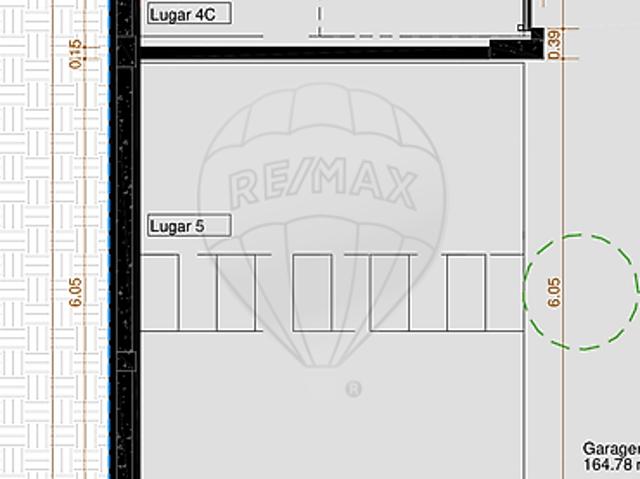
Task: Select the 0.15 dimension text
Action: coord(76,54)
